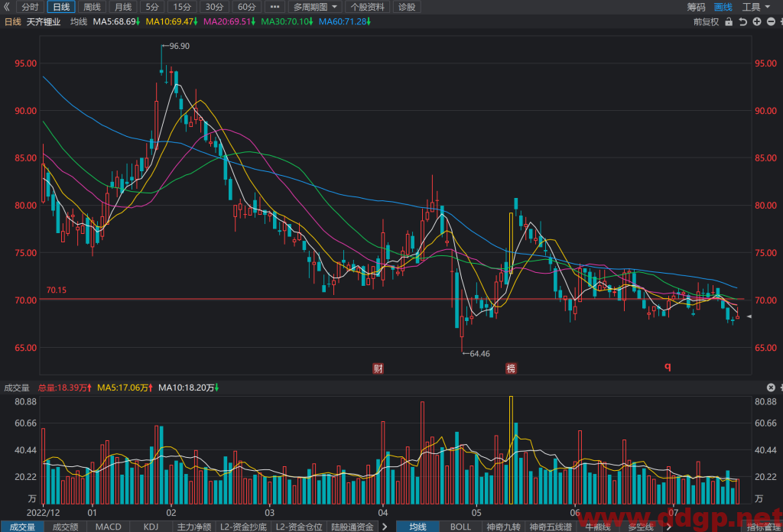Open the 筹码 chip distribution panel
The width and height of the screenshot is (783, 532).
tap(696, 7)
